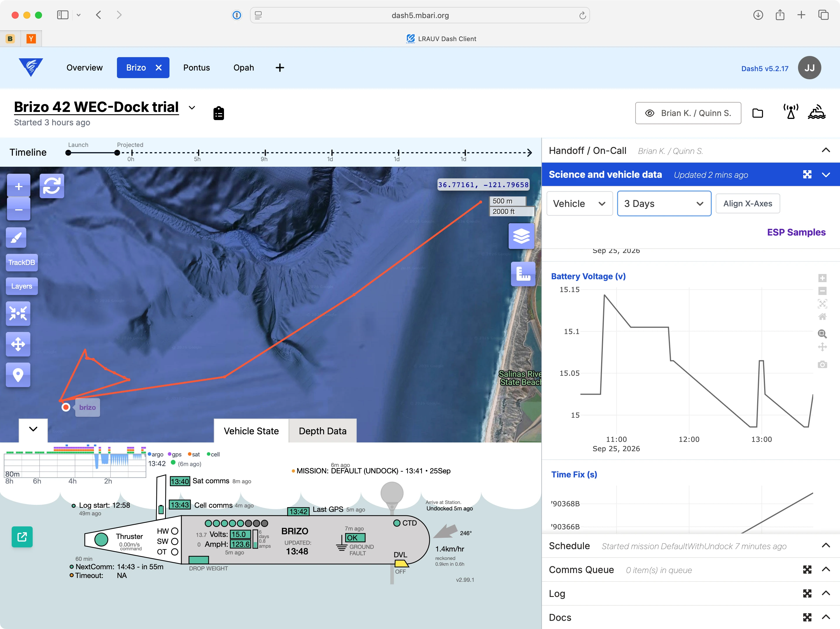This screenshot has width=840, height=629.
Task: Refresh the map with the circular arrows icon
Action: pyautogui.click(x=52, y=186)
